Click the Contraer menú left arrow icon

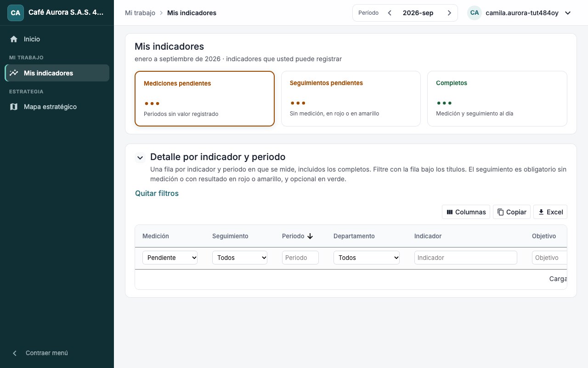pos(15,353)
